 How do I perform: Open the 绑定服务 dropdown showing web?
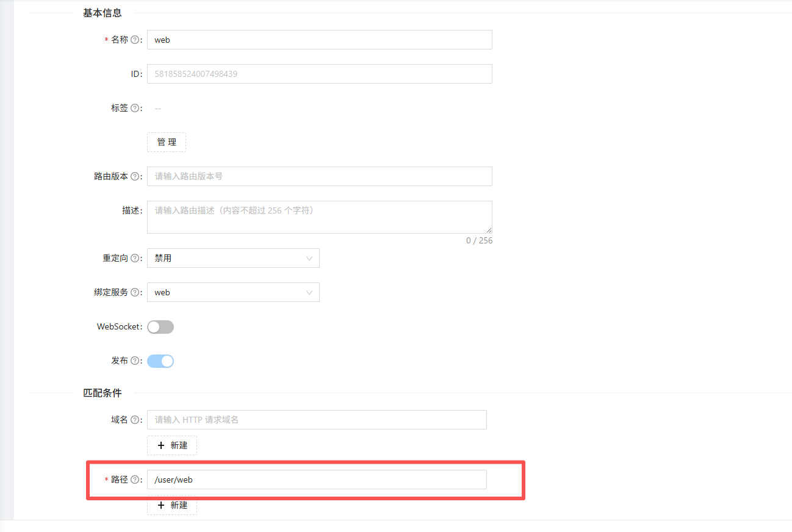(233, 292)
